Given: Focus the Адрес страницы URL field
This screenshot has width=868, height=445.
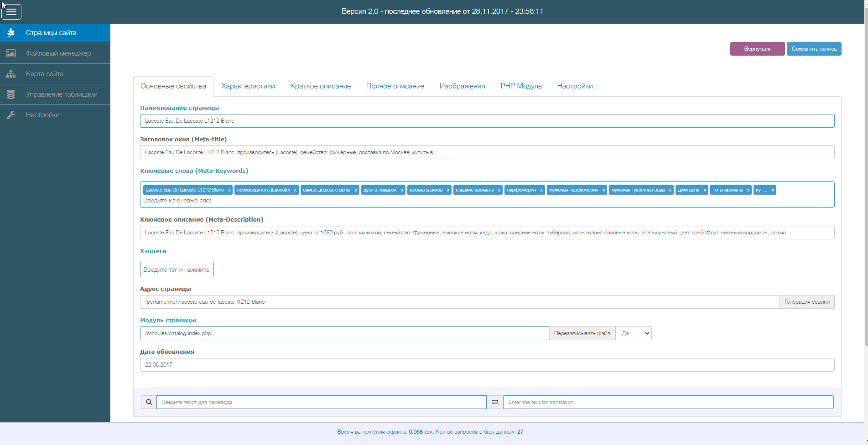Looking at the screenshot, I should 460,302.
